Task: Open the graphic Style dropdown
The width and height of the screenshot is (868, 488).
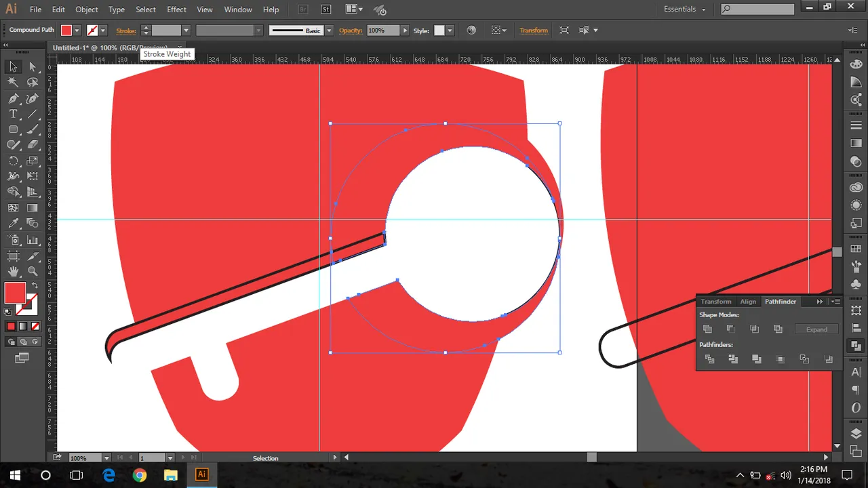Action: coord(450,30)
